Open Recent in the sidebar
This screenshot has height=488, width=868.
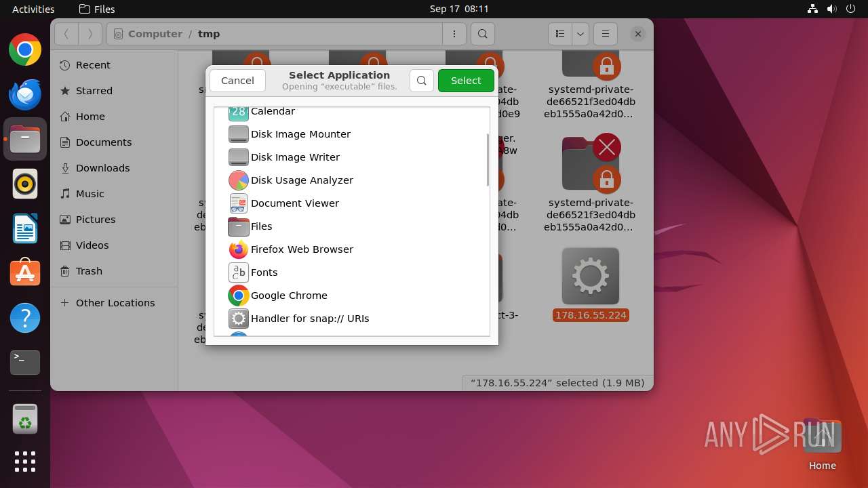[x=114, y=65]
